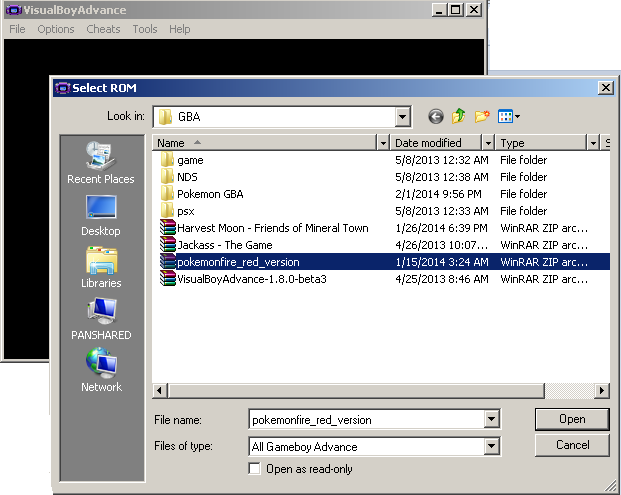Click the 'NDS' folder name

(187, 177)
